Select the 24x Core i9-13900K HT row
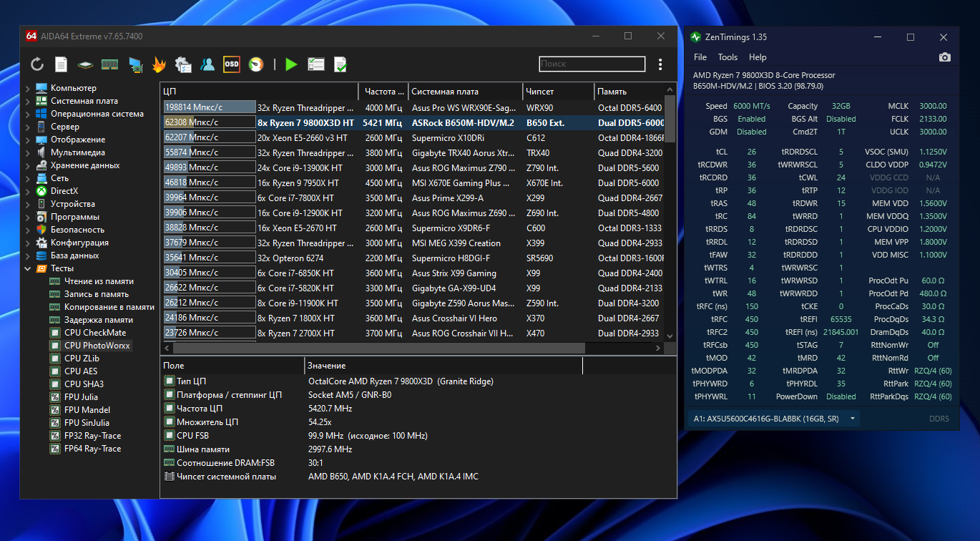Viewport: 980px width, 541px height. 413,168
